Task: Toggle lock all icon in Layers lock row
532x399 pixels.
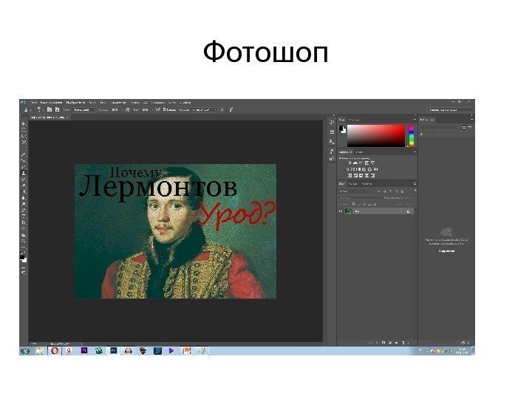Action: click(375, 204)
